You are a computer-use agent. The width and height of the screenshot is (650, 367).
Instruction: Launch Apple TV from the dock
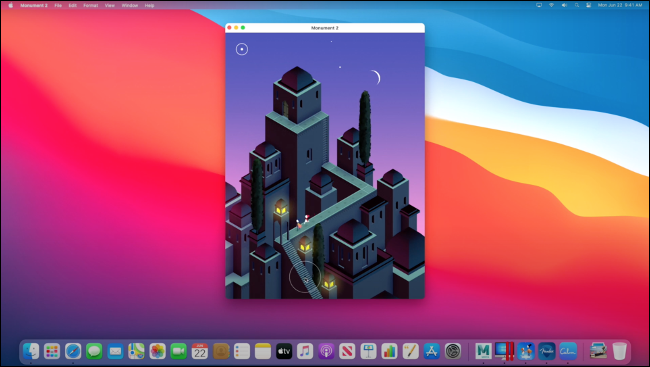click(284, 351)
